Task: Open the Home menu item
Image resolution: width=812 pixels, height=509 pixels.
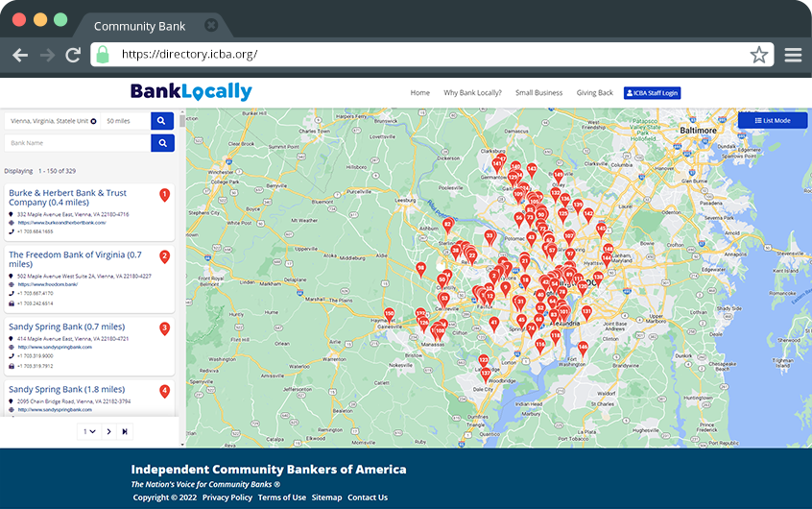Action: (x=420, y=93)
